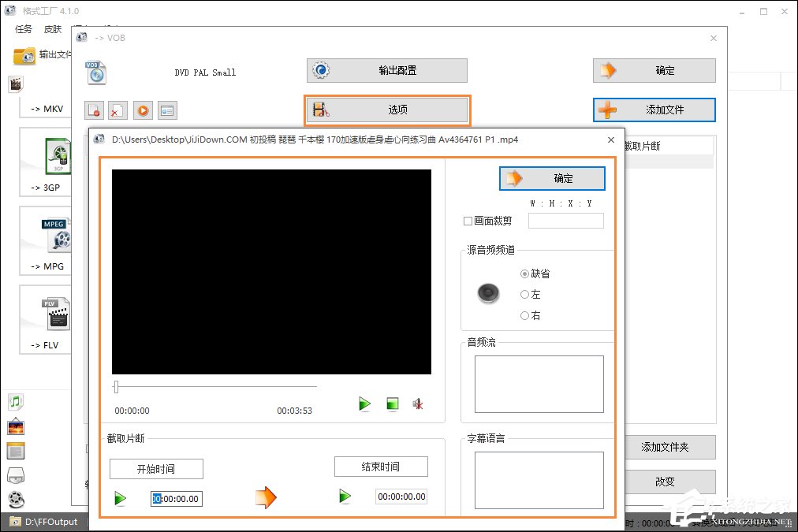
Task: Open the 任务 menu
Action: [23, 29]
